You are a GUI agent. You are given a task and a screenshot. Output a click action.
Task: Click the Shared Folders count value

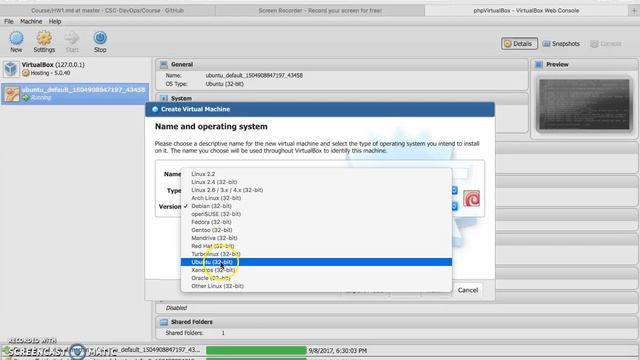(x=223, y=333)
